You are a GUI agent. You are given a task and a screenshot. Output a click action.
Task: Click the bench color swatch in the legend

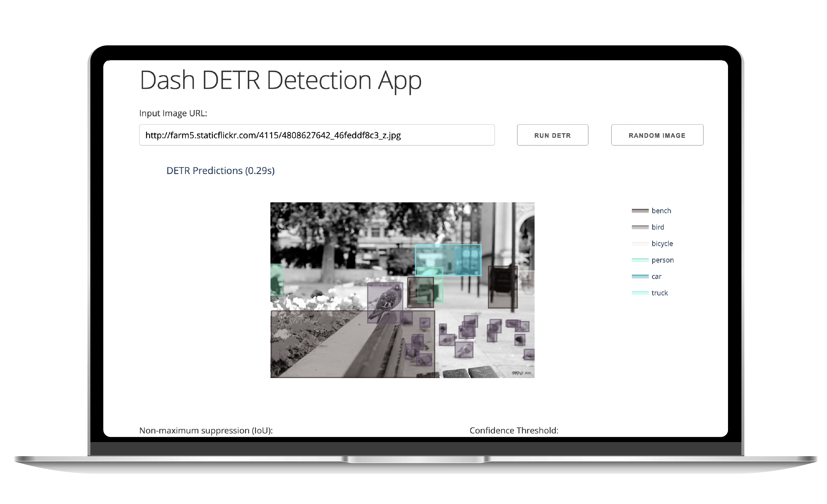[x=640, y=211]
